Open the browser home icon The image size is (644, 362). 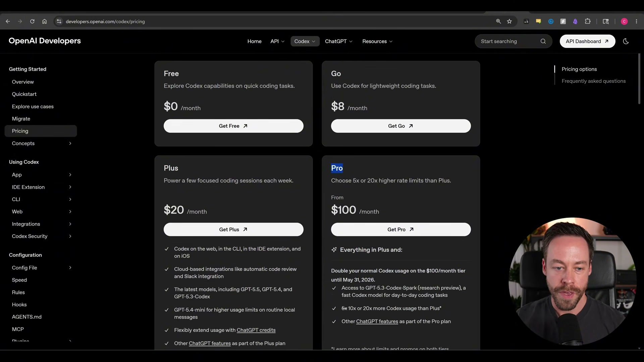(x=44, y=21)
